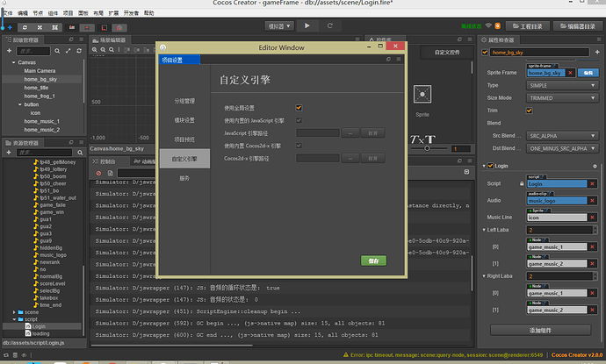
Task: Select 分组管理 settings section
Action: pos(184,101)
